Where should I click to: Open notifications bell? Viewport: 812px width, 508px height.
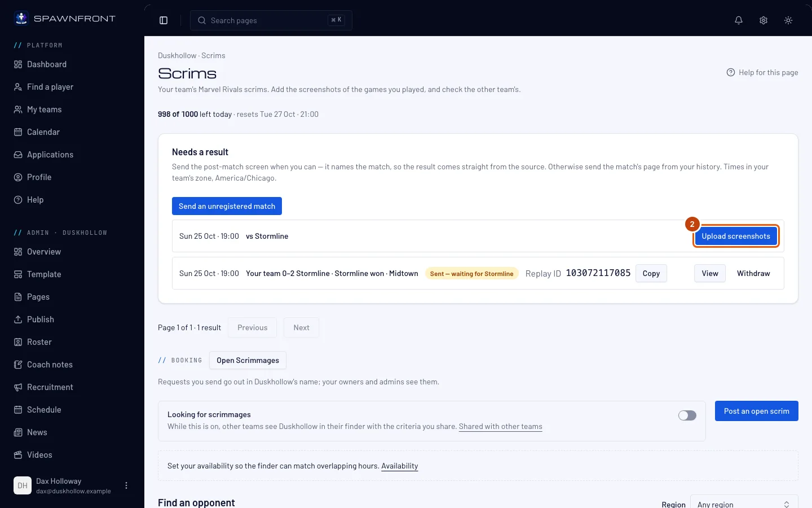[739, 20]
